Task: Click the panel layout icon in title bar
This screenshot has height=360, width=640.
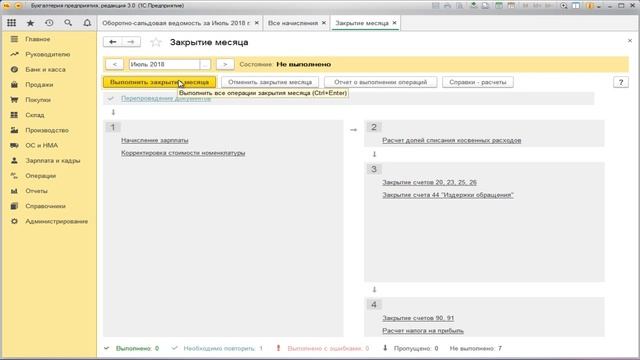Action: (576, 6)
